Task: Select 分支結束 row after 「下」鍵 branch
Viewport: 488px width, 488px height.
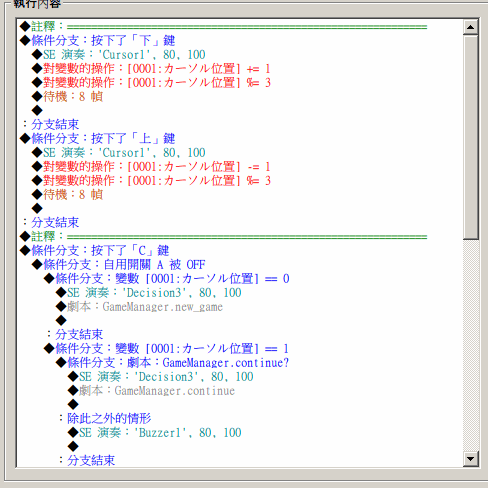Action: [x=50, y=124]
